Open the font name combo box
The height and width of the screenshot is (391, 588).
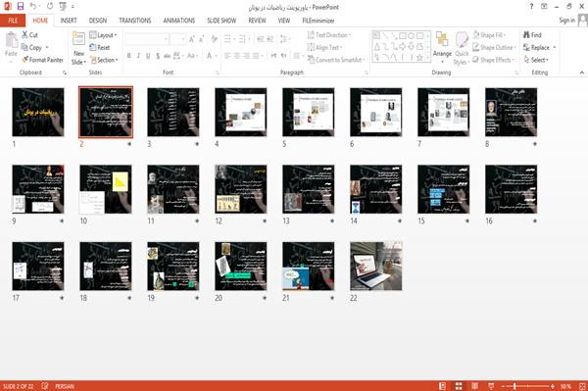coord(146,39)
